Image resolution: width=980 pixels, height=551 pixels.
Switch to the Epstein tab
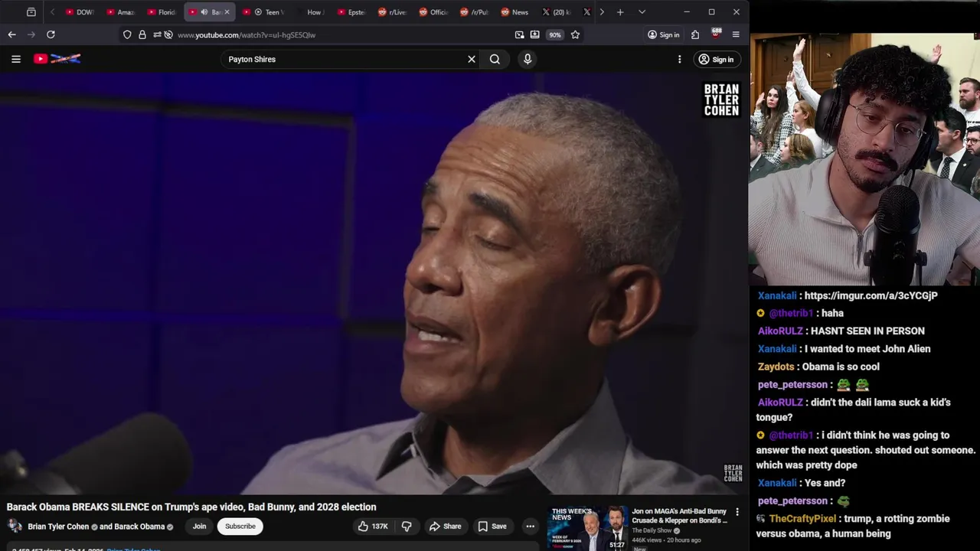click(351, 12)
